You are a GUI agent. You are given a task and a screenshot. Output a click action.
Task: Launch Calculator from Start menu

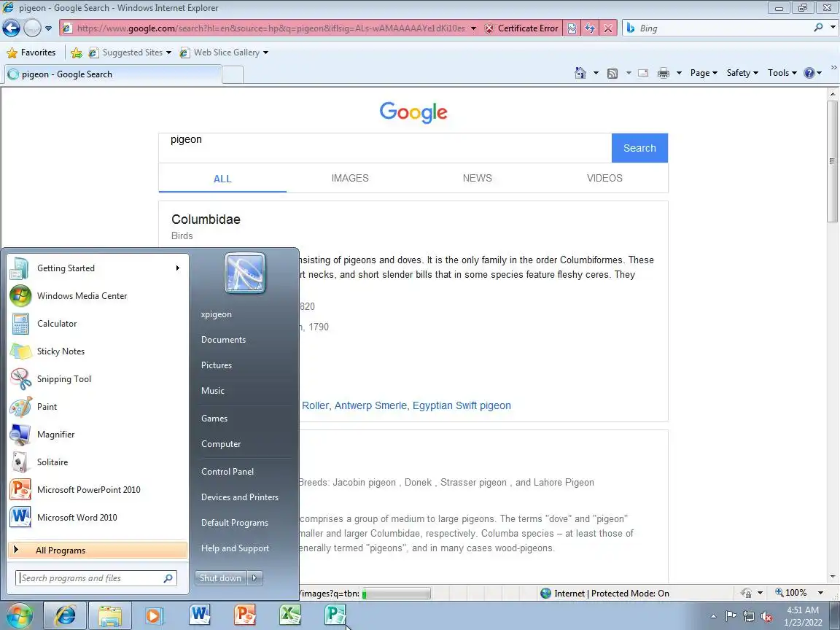96,324
